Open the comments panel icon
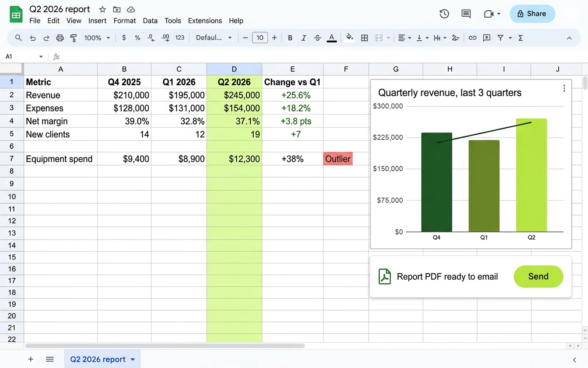588x368 pixels. [x=466, y=14]
